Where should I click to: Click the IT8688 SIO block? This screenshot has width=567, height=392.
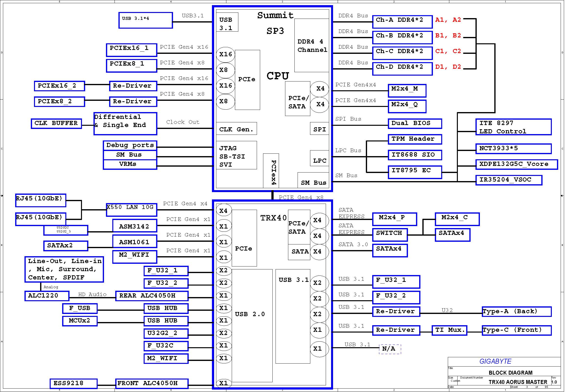pyautogui.click(x=415, y=155)
